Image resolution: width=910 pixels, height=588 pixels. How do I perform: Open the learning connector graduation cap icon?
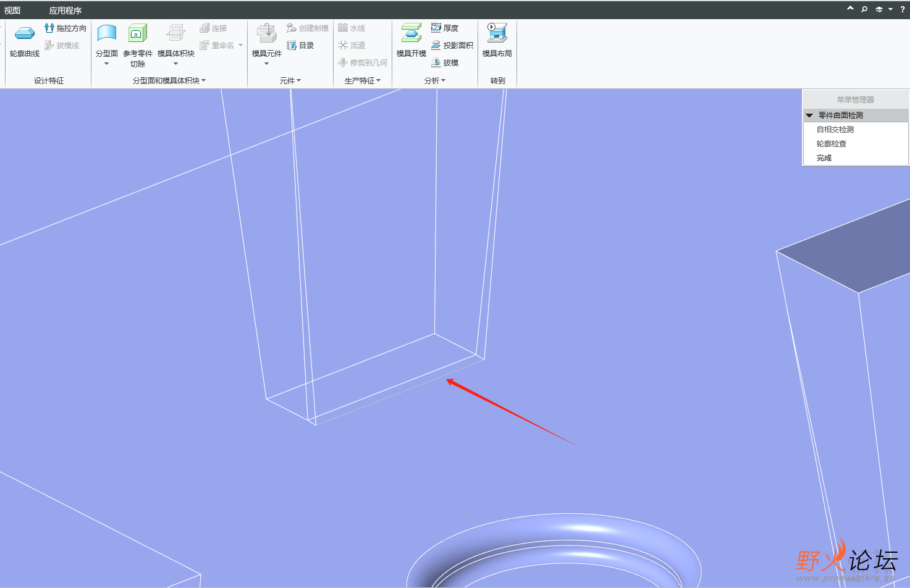click(879, 9)
